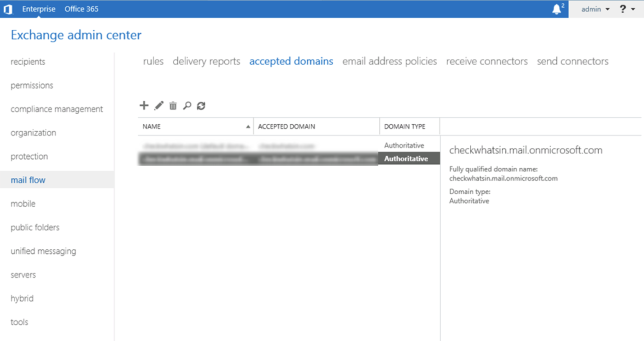Select the accepted domains tab

(x=291, y=61)
